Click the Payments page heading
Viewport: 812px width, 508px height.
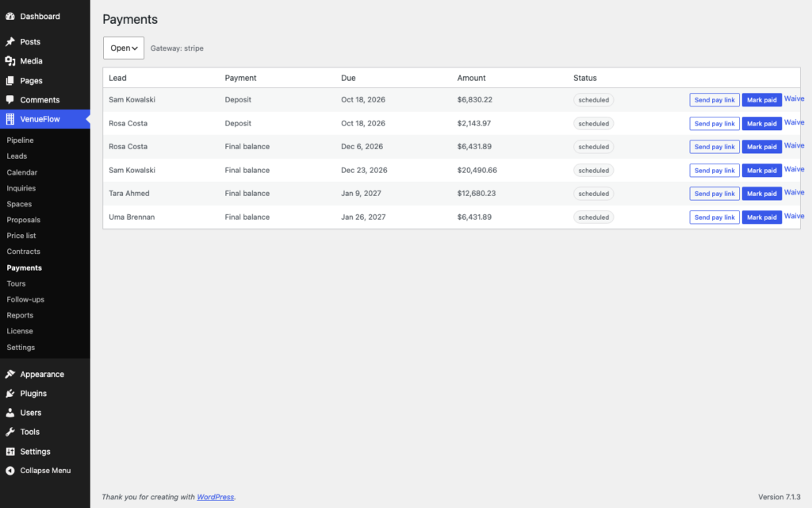pos(130,19)
